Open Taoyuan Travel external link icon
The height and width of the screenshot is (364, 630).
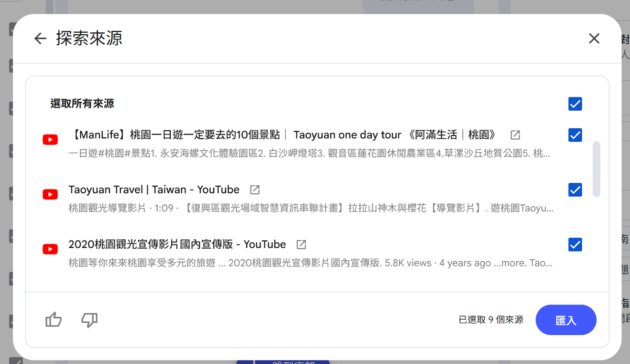tap(255, 190)
